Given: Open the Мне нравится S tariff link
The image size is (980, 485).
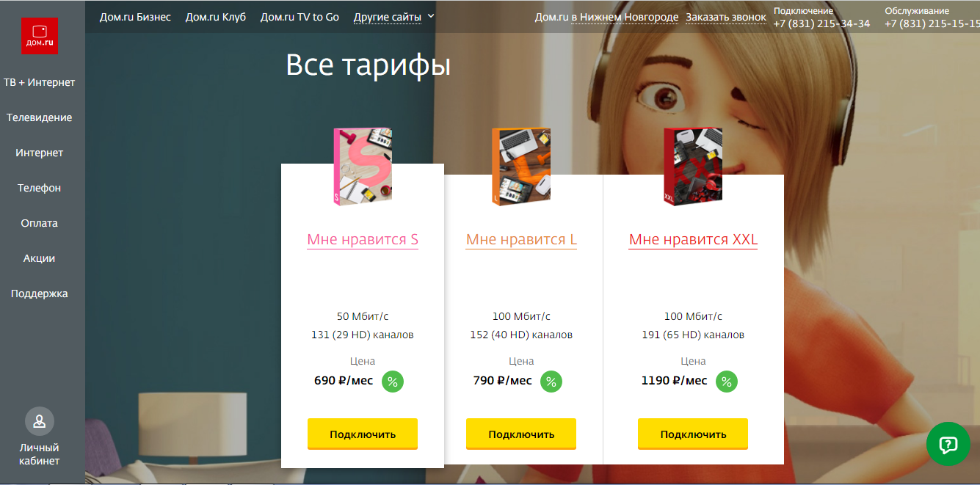Looking at the screenshot, I should [x=363, y=240].
